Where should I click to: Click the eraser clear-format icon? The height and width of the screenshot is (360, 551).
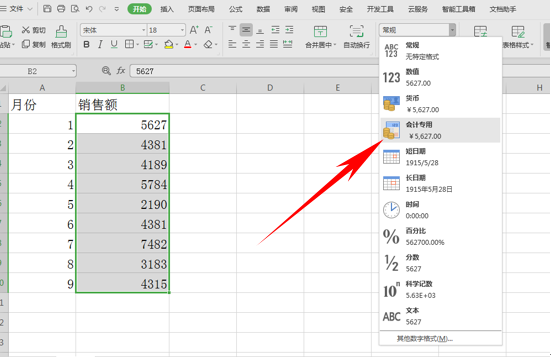[x=208, y=44]
